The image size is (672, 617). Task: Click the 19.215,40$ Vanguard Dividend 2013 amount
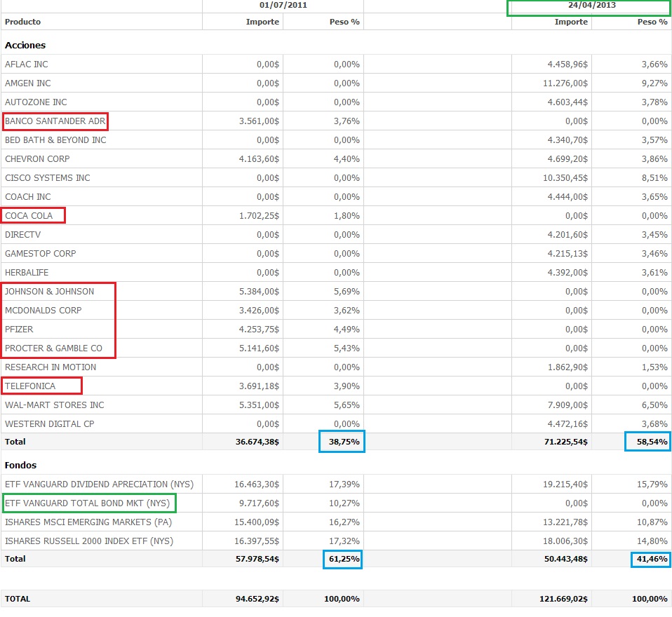(565, 484)
